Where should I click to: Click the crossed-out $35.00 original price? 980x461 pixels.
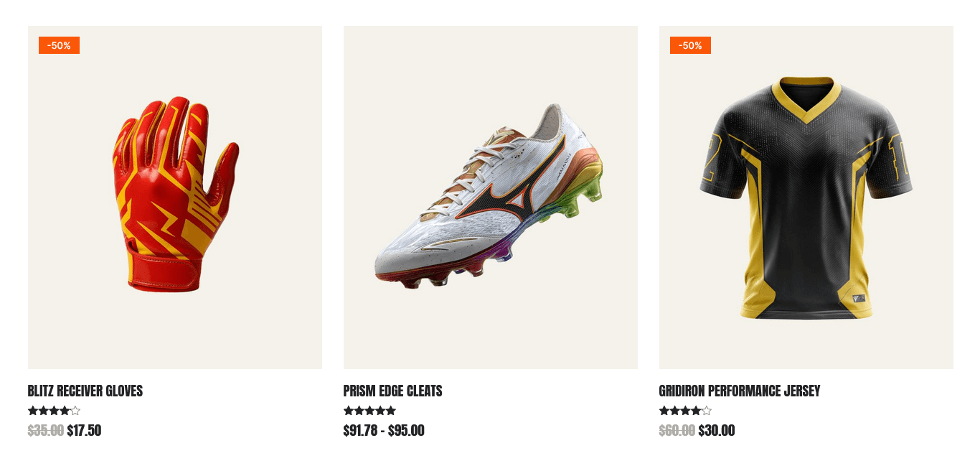(45, 430)
